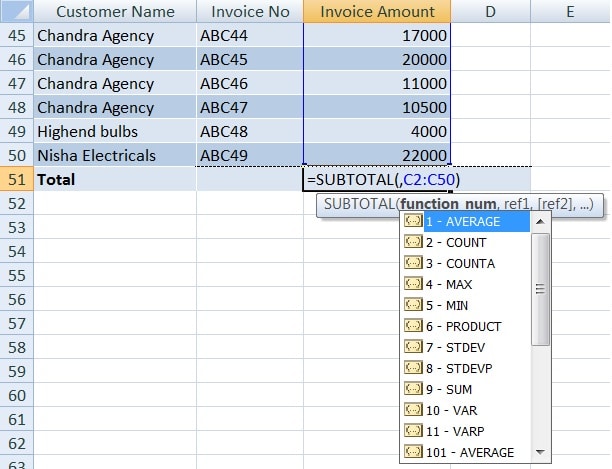The width and height of the screenshot is (612, 469).
Task: Select row header 51
Action: pyautogui.click(x=17, y=179)
